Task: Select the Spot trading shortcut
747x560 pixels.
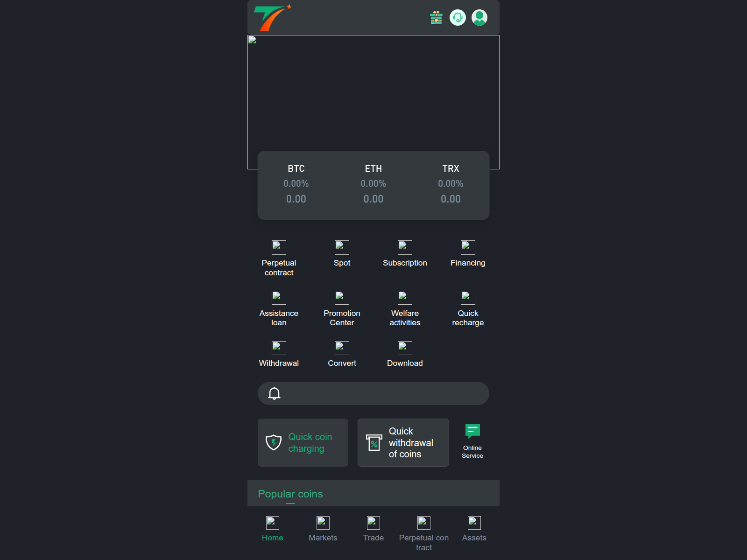Action: (x=342, y=253)
